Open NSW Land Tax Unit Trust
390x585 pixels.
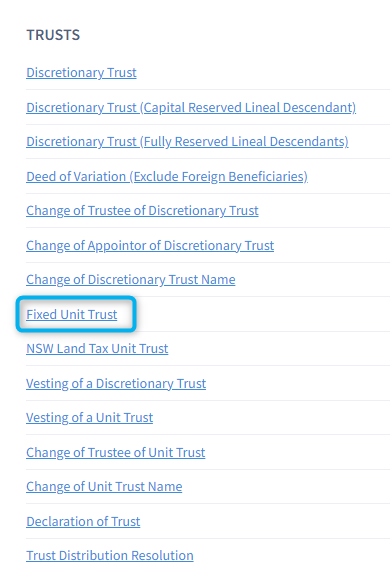coord(97,348)
